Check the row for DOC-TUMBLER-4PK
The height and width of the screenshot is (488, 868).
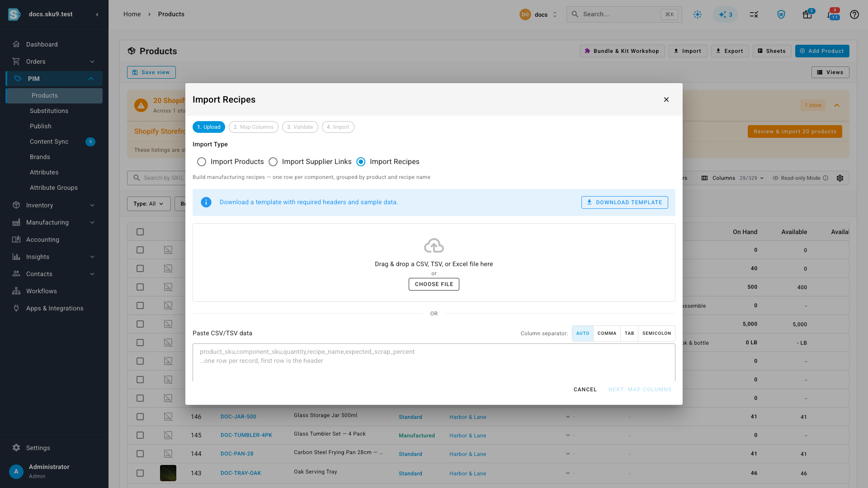tap(140, 435)
